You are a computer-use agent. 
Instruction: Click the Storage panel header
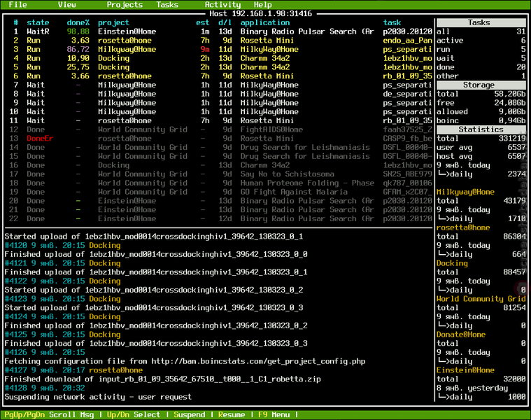pos(481,85)
